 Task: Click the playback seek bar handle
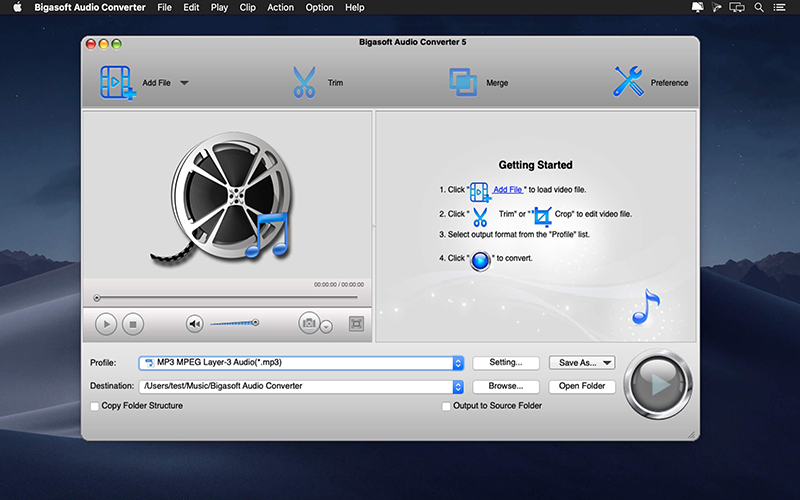(x=97, y=298)
